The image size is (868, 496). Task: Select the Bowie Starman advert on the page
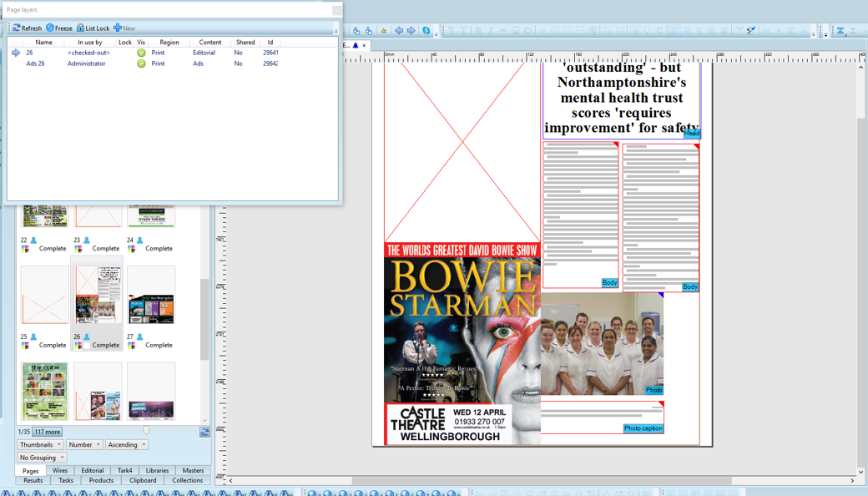[x=462, y=343]
